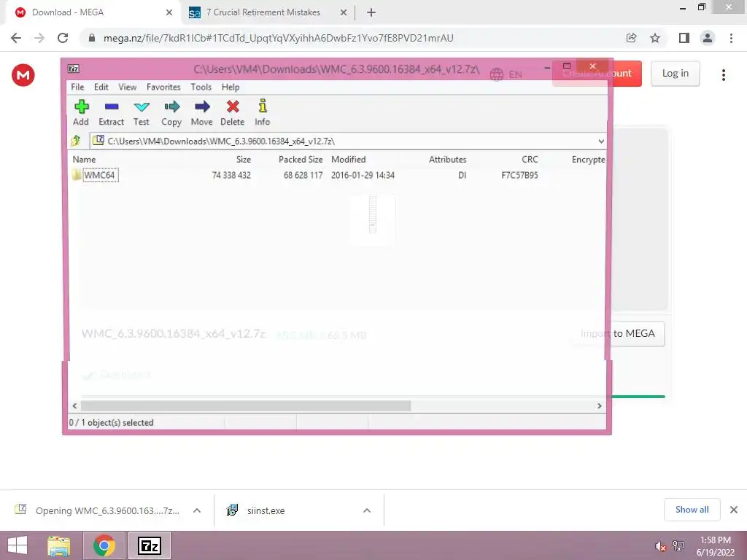The image size is (747, 560).
Task: Open the File menu in 7-Zip
Action: click(77, 87)
